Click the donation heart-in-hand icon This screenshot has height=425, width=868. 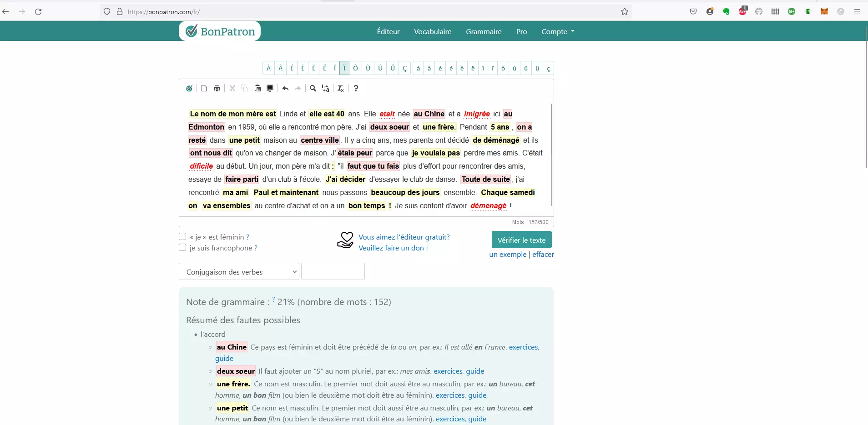[x=345, y=240]
